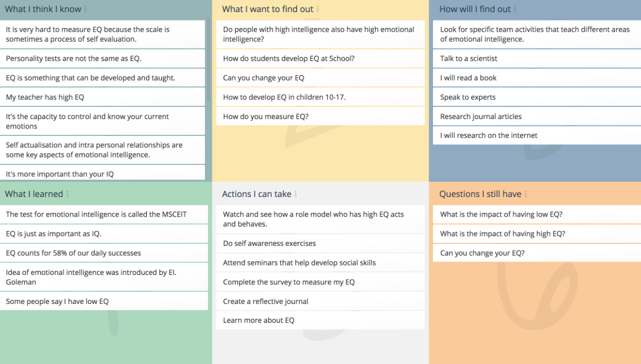Image resolution: width=641 pixels, height=364 pixels.
Task: Expand the options menu for 'What I learned'
Action: 67,194
